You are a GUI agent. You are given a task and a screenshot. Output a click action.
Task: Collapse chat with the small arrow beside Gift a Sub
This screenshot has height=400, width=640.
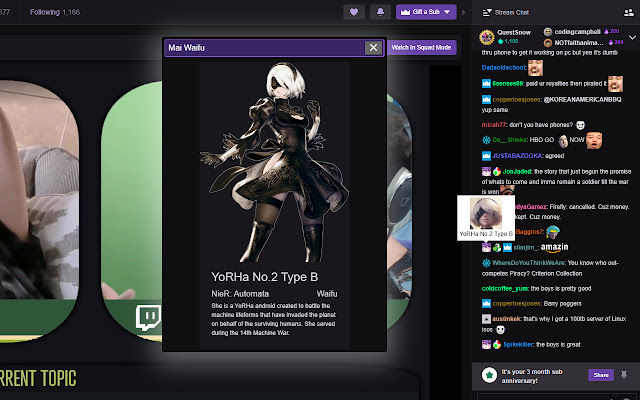pos(464,12)
